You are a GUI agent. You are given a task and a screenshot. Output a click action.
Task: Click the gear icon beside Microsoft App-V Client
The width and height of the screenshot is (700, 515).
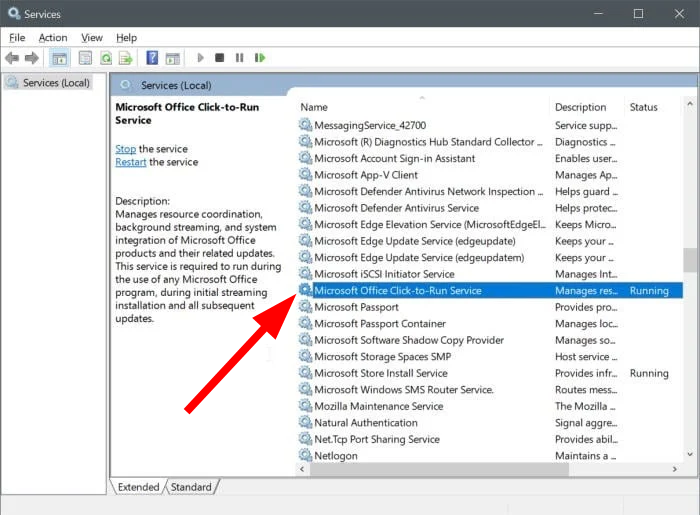(305, 174)
